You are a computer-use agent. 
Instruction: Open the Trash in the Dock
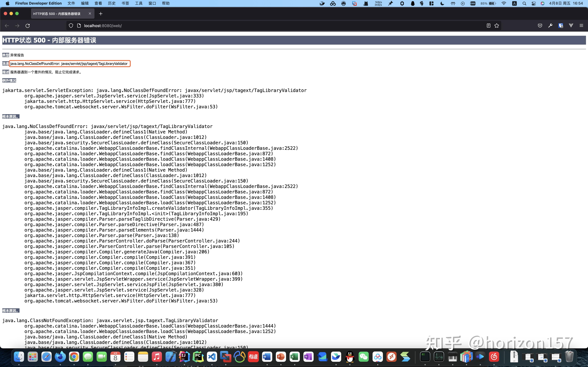(569, 357)
